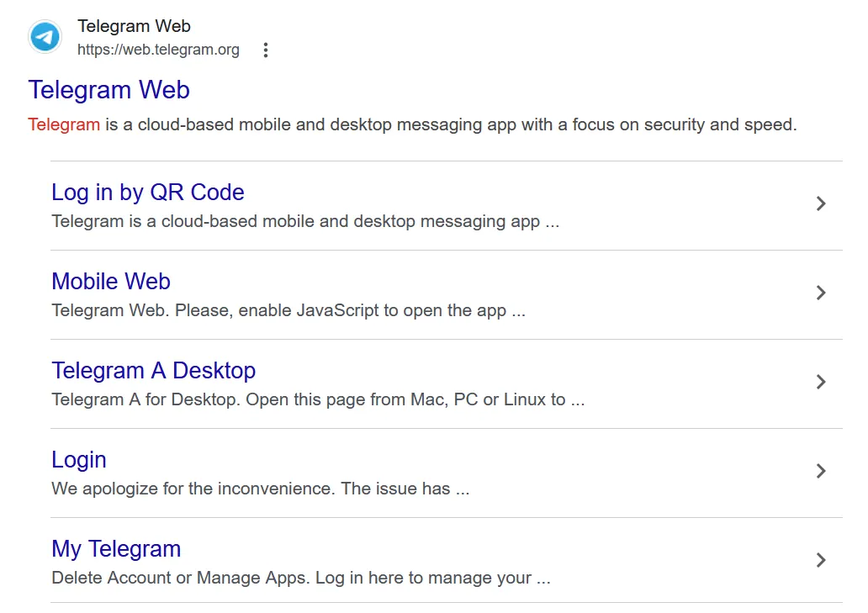The width and height of the screenshot is (868, 613).
Task: Click the web.telegram.org URL text
Action: click(158, 50)
